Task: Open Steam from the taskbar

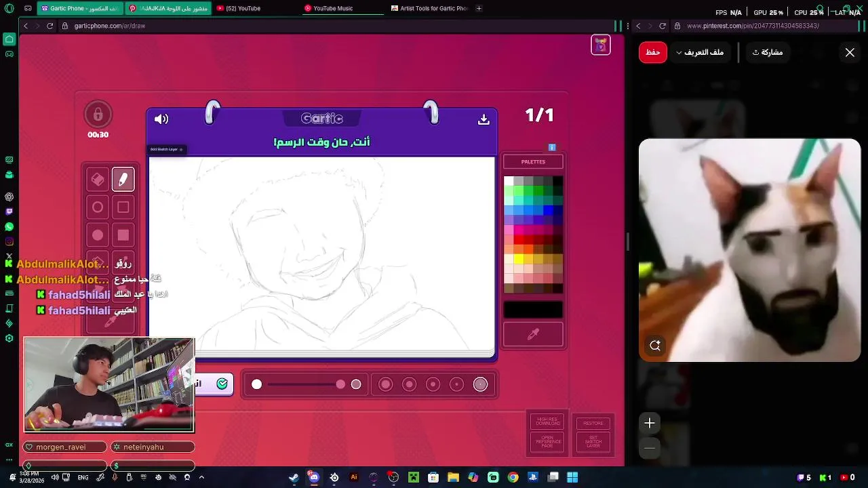Action: (294, 477)
